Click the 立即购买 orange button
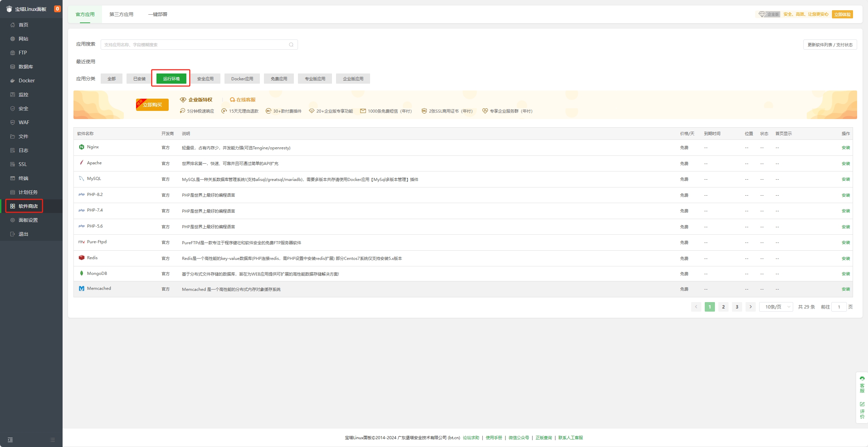This screenshot has height=447, width=868. (152, 105)
